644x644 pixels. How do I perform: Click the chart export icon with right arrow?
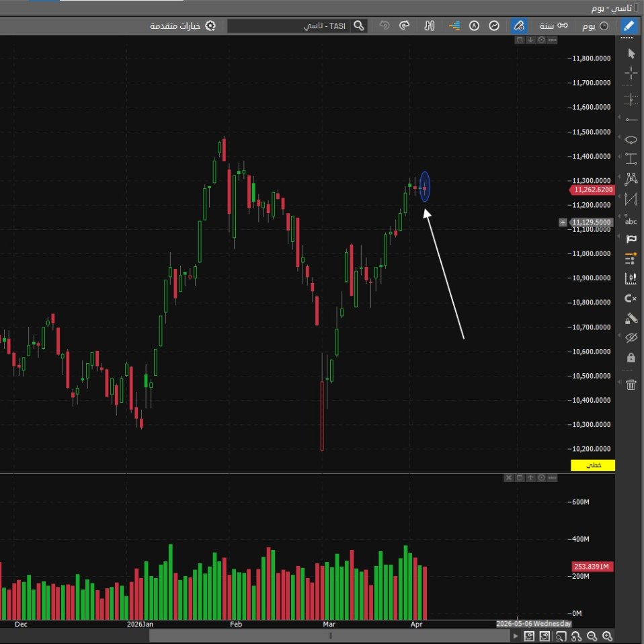pos(545,636)
